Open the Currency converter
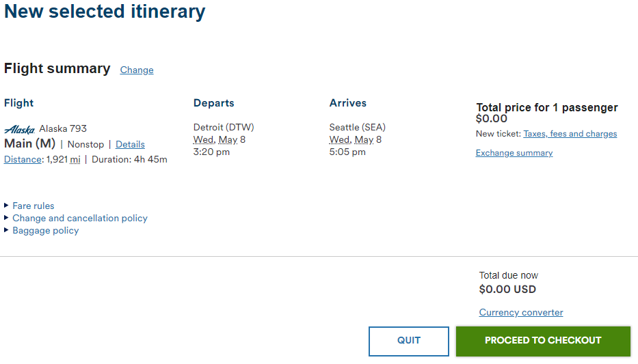The height and width of the screenshot is (364, 638). 521,312
